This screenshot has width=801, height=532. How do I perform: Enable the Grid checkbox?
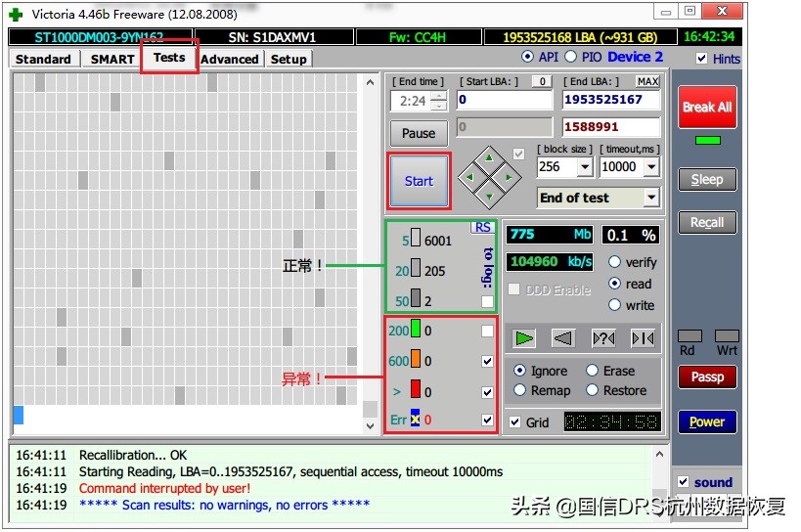tap(515, 422)
